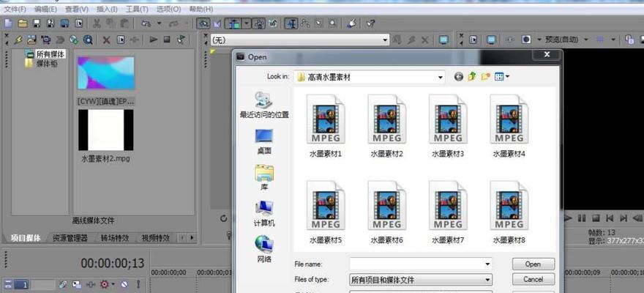Select the 水墨素材5 MPEG file

326,212
